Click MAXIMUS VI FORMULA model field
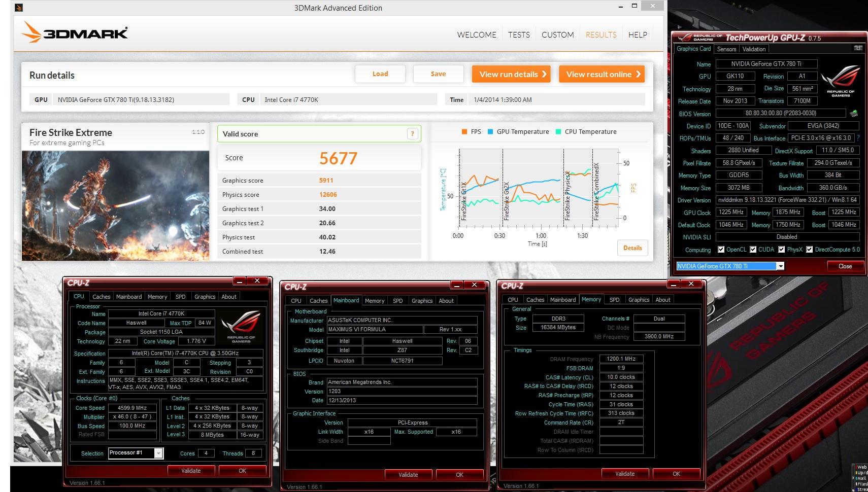Screen dimensions: 868x492 coord(375,329)
